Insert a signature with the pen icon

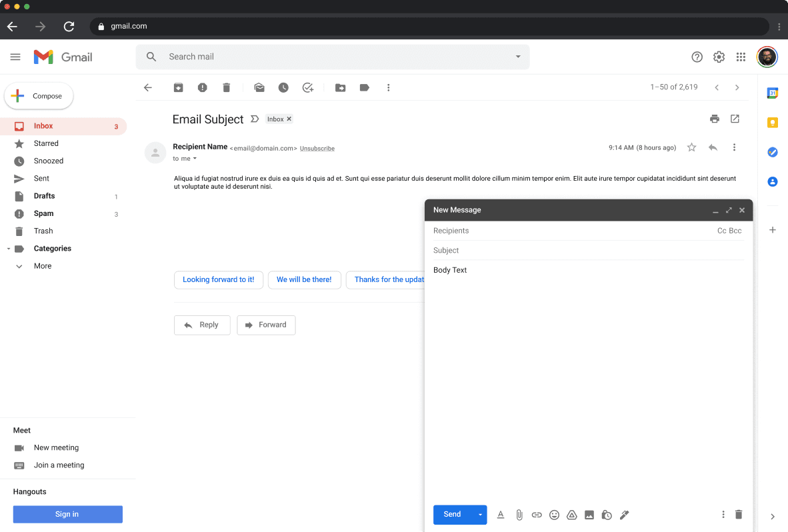pyautogui.click(x=624, y=515)
